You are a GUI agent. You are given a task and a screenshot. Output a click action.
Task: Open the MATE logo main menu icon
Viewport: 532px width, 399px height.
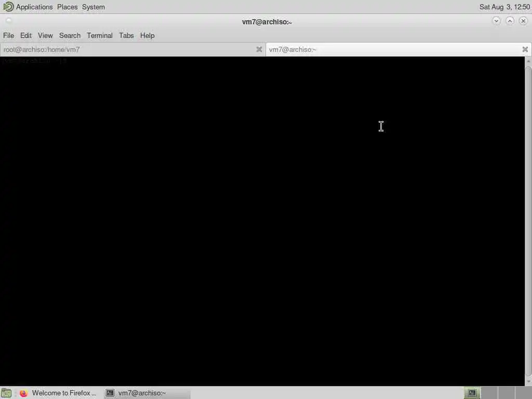8,7
